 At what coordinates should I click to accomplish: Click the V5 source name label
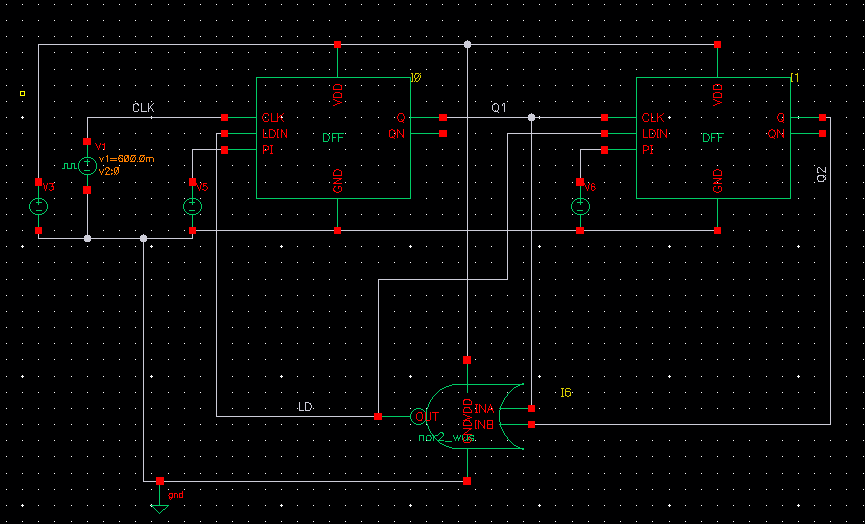point(202,187)
